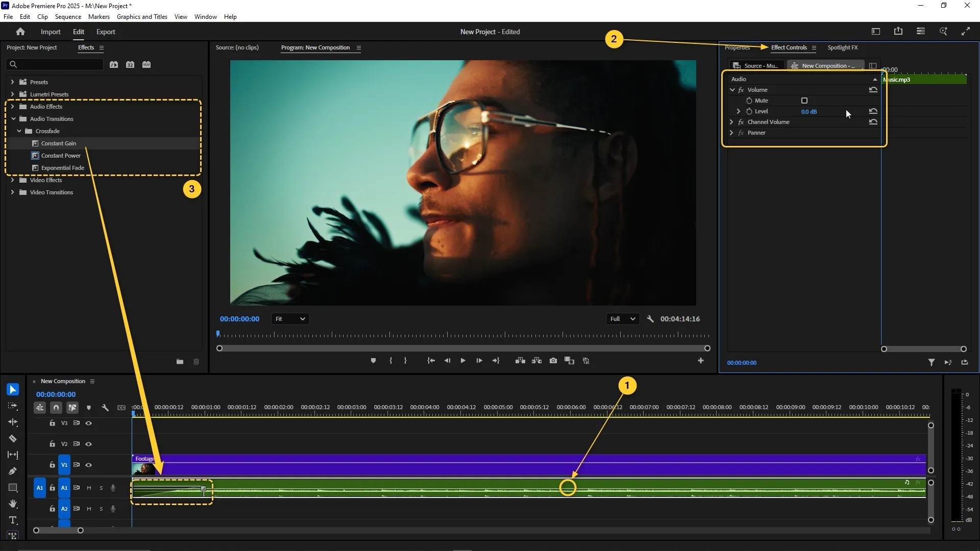The height and width of the screenshot is (551, 980).
Task: Open the Markers menu
Action: point(99,17)
